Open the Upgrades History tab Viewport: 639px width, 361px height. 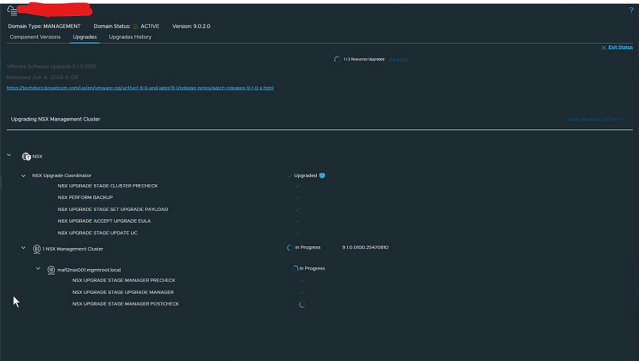(x=130, y=37)
